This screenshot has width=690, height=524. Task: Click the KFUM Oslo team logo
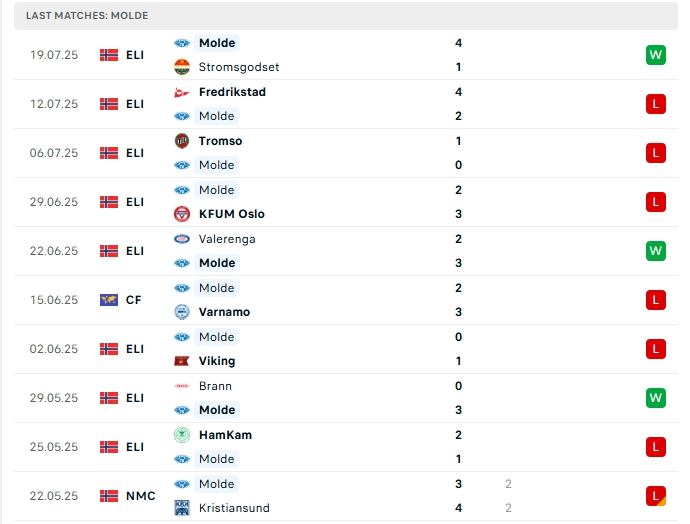(x=182, y=214)
